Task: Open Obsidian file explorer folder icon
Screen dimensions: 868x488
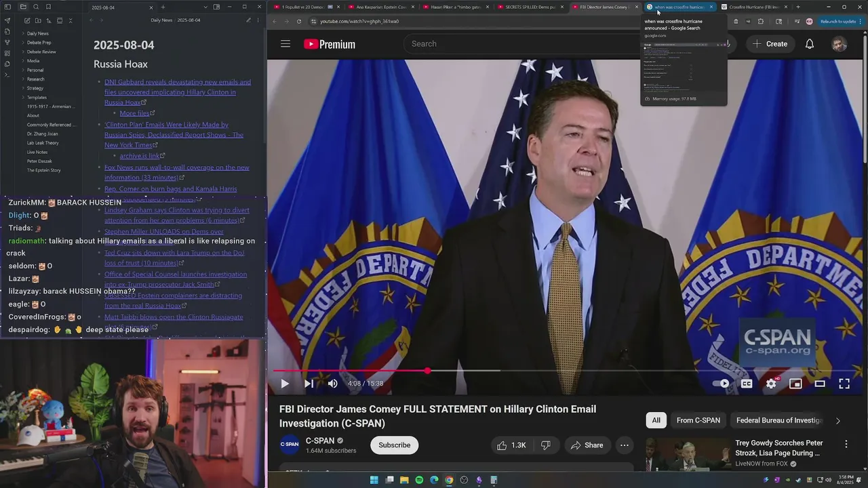Action: tap(23, 7)
